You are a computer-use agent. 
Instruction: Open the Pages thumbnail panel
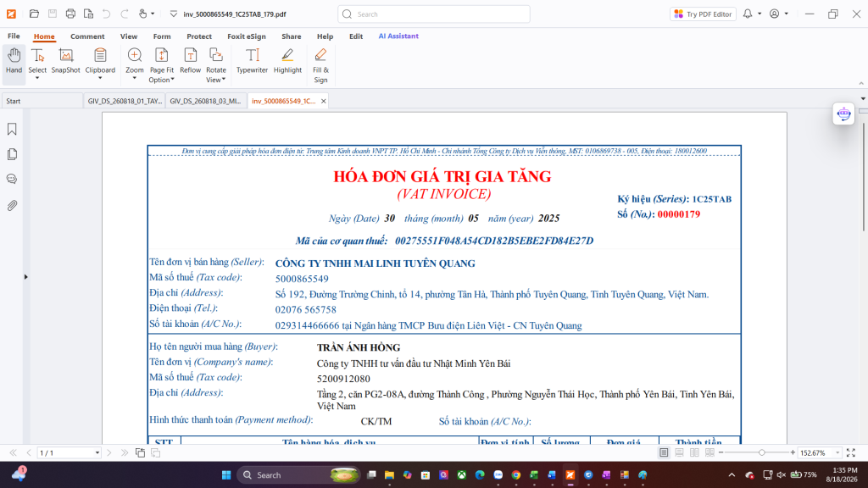[12, 154]
